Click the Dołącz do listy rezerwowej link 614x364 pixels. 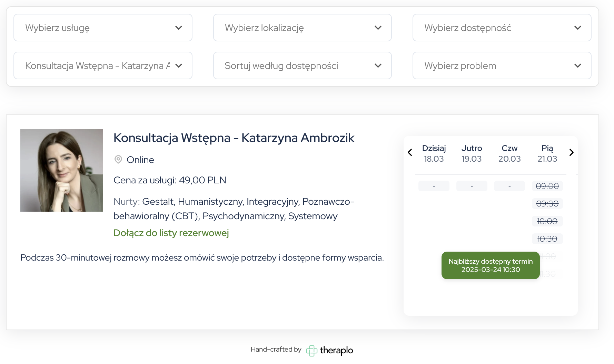tap(171, 233)
